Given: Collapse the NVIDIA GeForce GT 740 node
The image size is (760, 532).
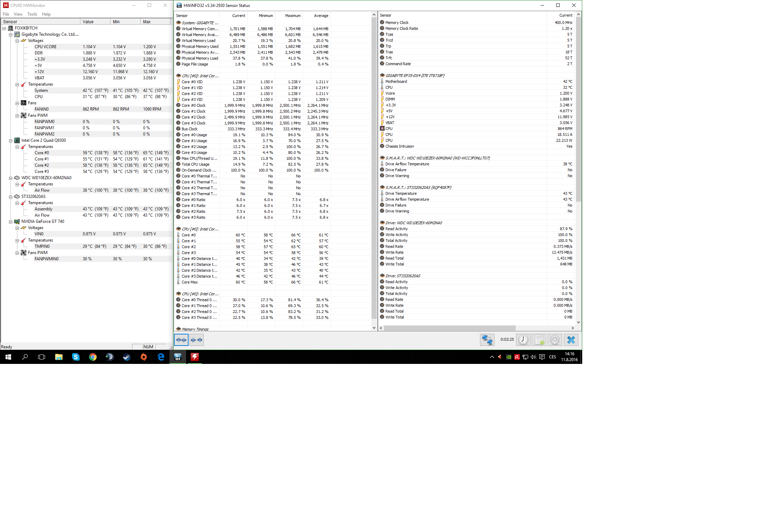Looking at the screenshot, I should click(10, 222).
